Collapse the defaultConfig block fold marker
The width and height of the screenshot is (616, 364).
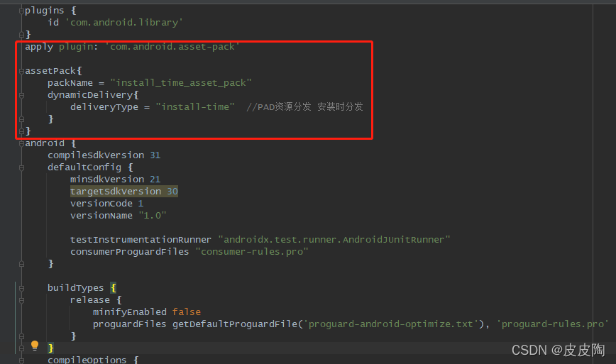coord(21,167)
